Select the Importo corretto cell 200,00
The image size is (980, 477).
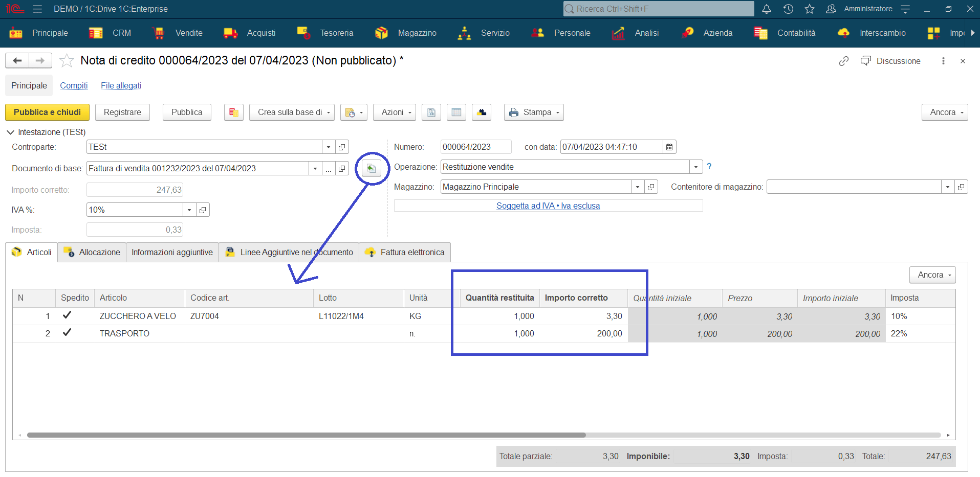(583, 333)
